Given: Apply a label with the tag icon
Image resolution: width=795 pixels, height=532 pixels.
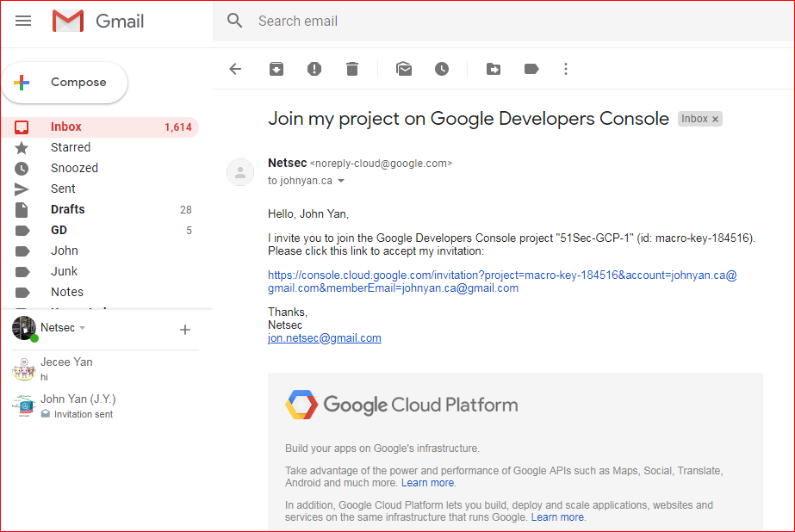Looking at the screenshot, I should coord(531,69).
